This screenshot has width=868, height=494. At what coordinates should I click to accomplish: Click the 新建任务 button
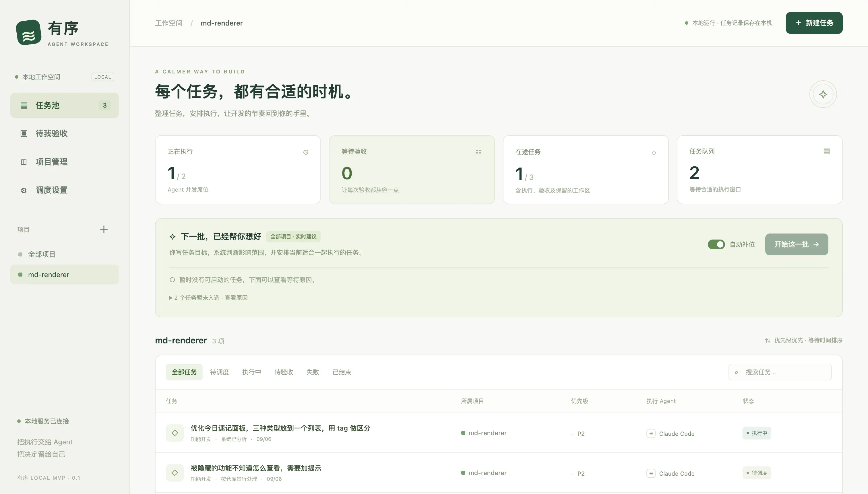point(814,23)
